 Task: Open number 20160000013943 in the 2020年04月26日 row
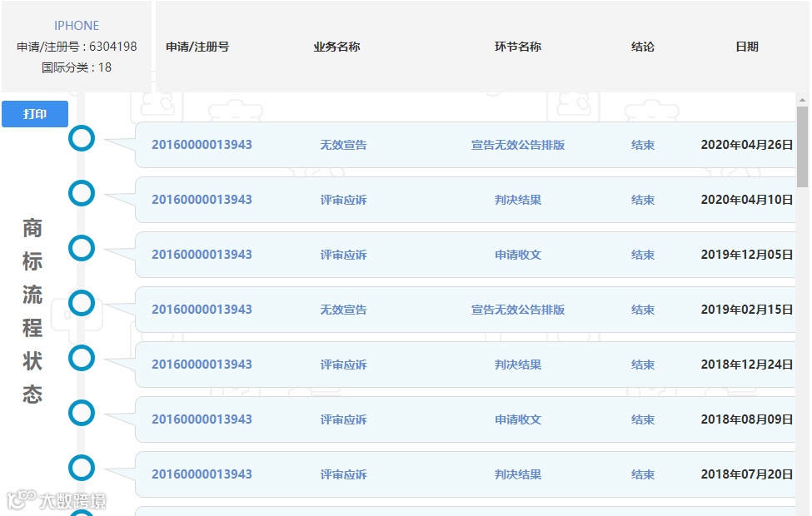[x=202, y=145]
